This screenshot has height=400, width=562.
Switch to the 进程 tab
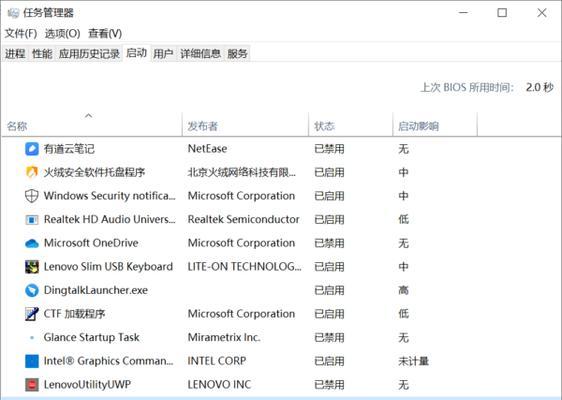coord(15,54)
